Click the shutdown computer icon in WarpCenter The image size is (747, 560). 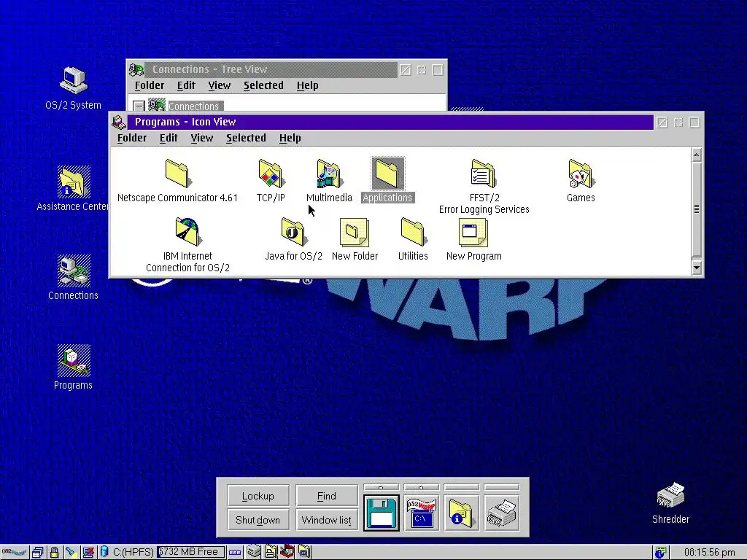[88, 553]
